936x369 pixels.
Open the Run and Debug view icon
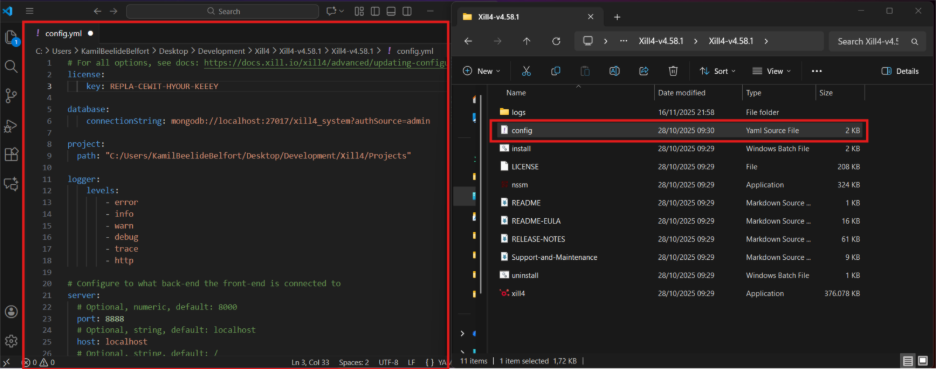[x=11, y=125]
